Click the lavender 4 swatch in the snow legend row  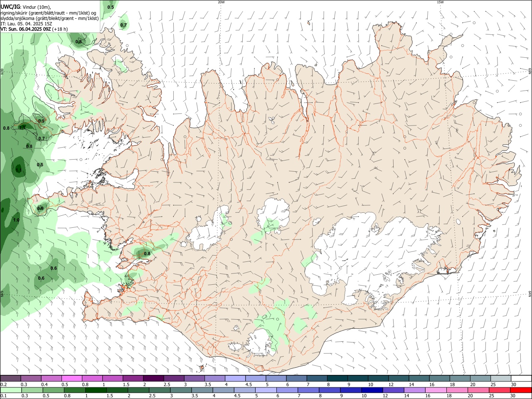click(x=235, y=378)
